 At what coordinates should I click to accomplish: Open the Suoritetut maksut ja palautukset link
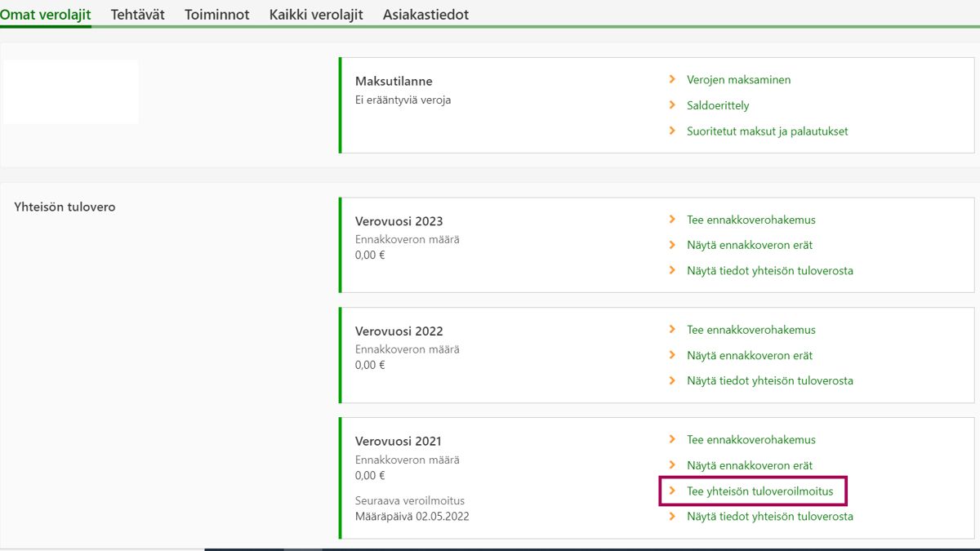coord(767,131)
